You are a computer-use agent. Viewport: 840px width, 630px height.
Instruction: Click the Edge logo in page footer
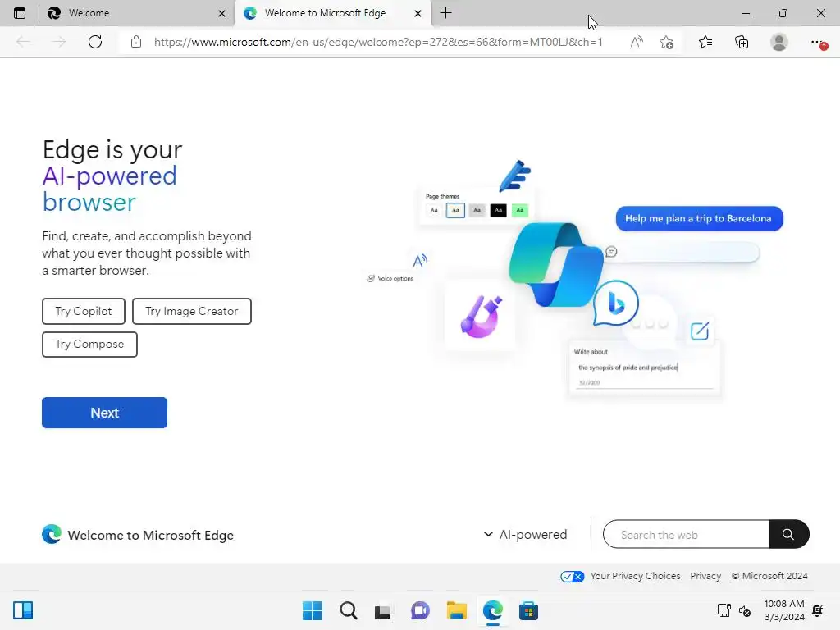pyautogui.click(x=52, y=534)
